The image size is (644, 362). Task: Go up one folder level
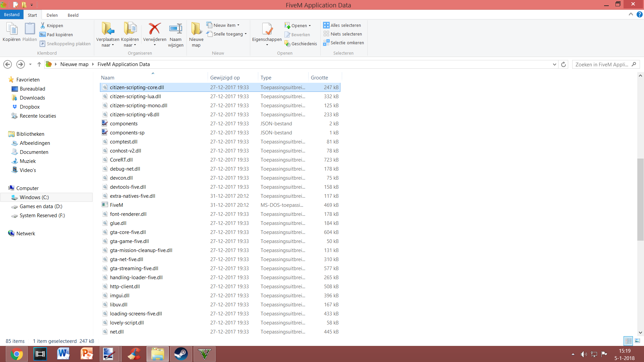(39, 64)
